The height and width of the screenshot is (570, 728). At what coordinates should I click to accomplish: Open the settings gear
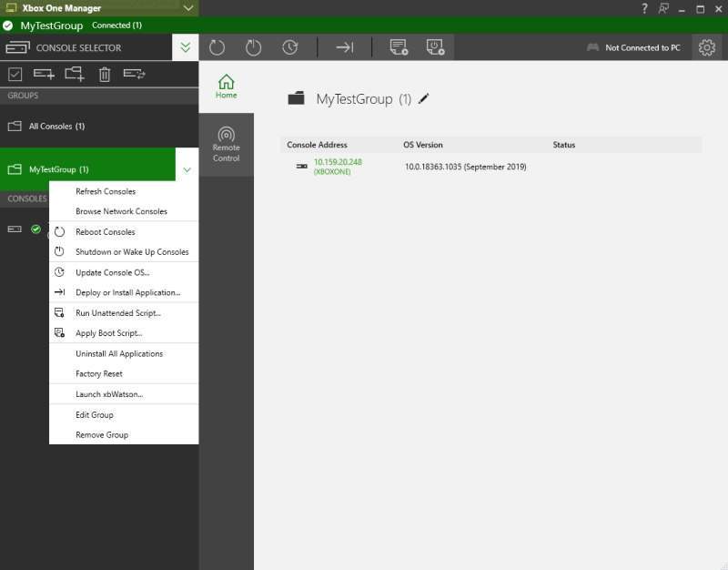707,47
